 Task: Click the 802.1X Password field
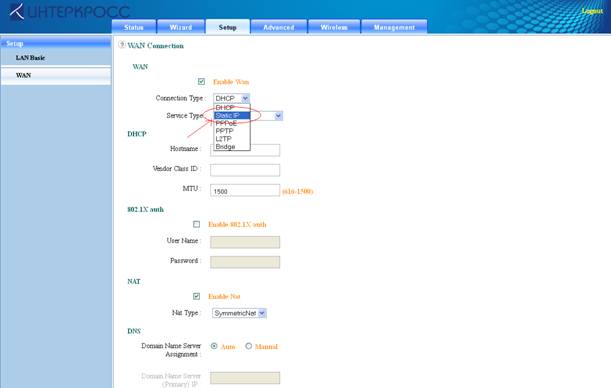click(x=245, y=262)
